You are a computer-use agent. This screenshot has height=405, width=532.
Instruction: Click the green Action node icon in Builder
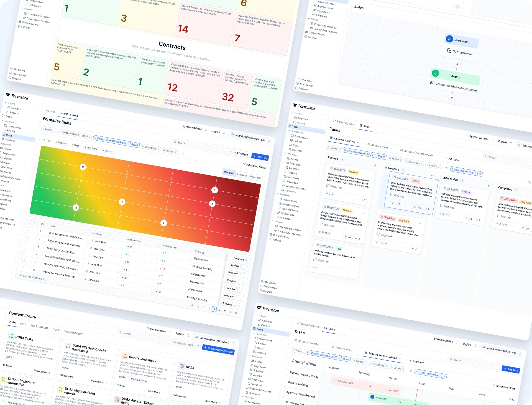coord(435,73)
